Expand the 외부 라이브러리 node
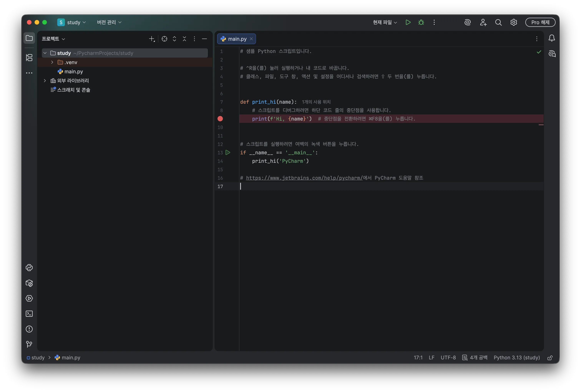The height and width of the screenshot is (392, 581). click(45, 80)
